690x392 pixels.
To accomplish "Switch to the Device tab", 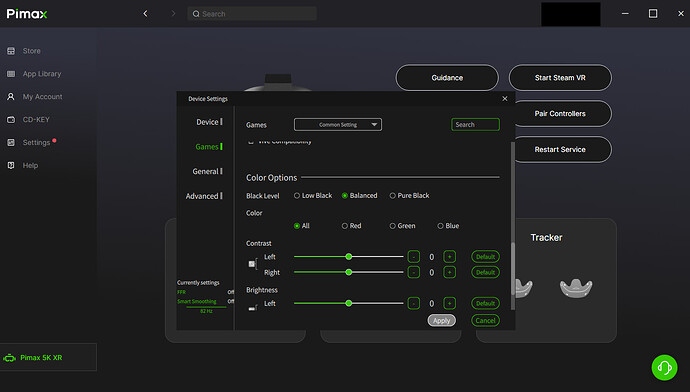I will 209,122.
